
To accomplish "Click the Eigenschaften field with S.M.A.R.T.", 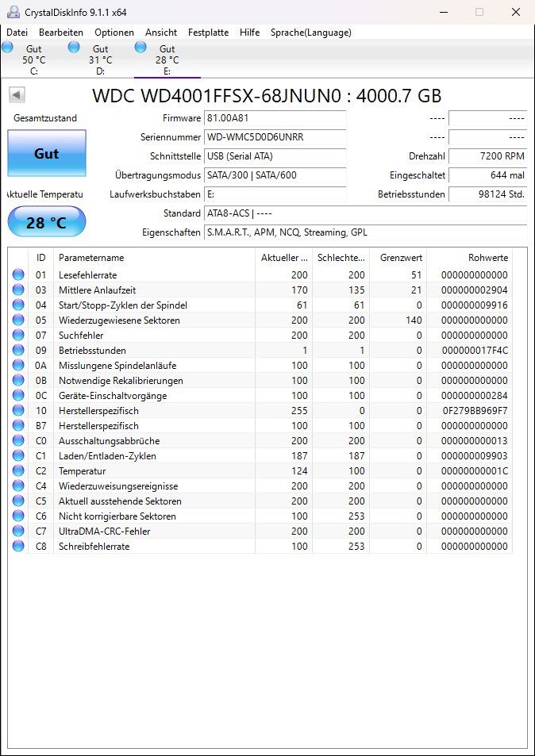I will (366, 232).
